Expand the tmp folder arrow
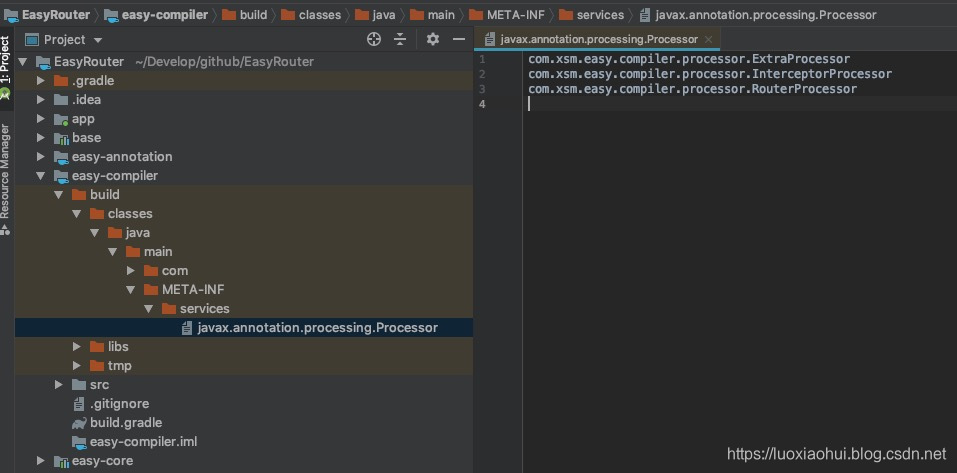This screenshot has width=957, height=473. pyautogui.click(x=76, y=366)
